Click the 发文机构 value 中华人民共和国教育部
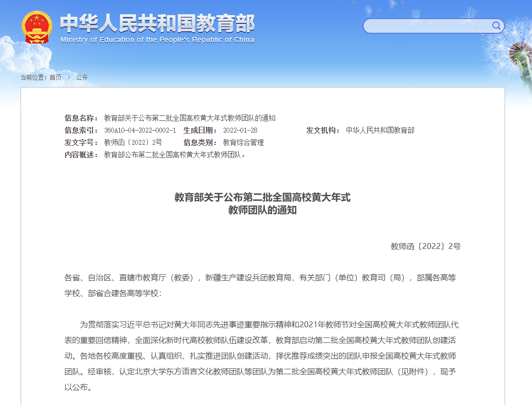The width and height of the screenshot is (532, 405). pos(380,130)
